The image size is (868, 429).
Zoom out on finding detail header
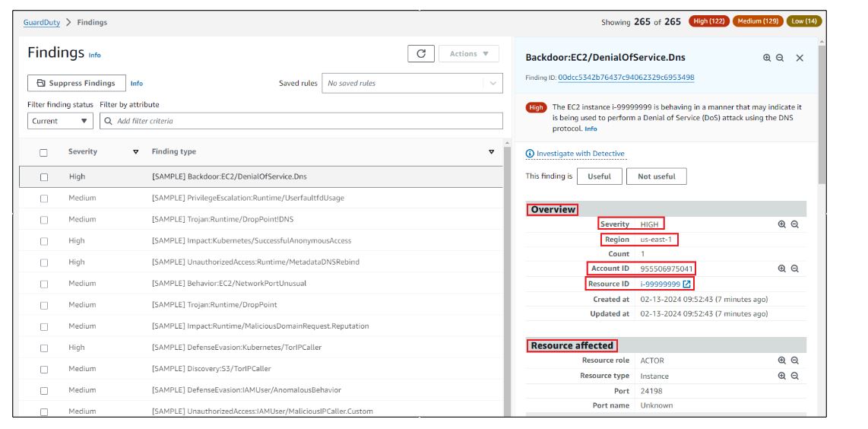(780, 58)
